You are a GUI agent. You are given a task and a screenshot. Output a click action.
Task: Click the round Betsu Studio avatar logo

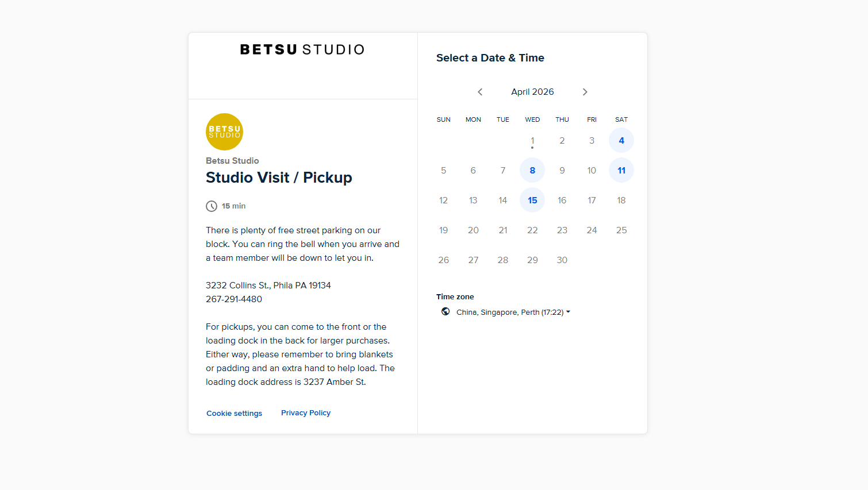[x=224, y=132]
